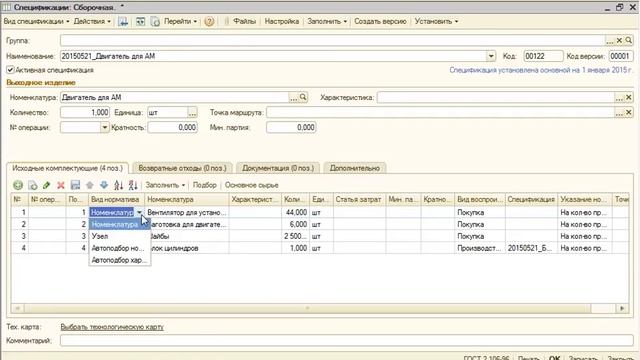Click the magnifier icon in Группа field
The height and width of the screenshot is (360, 640).
tap(629, 40)
